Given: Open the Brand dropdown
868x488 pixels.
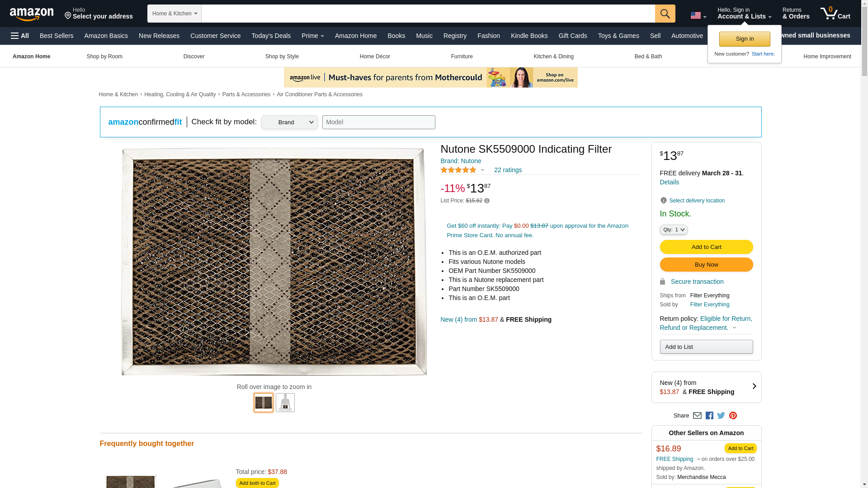Looking at the screenshot, I should [289, 122].
